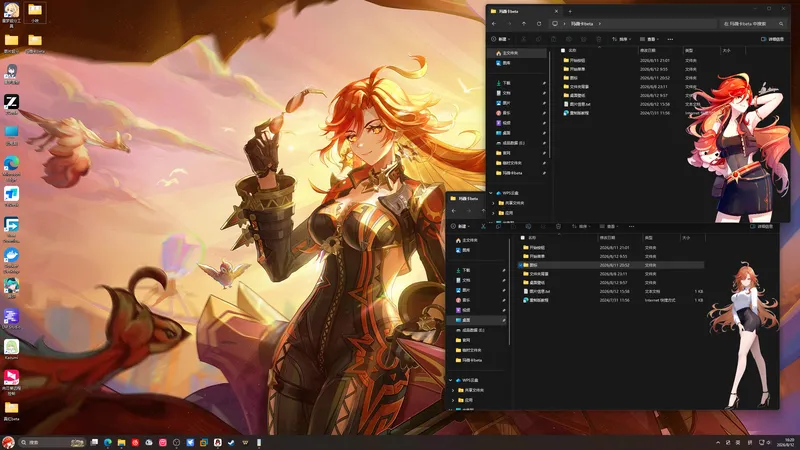Open View (查看) dropdown in lower Explorer

tap(609, 227)
